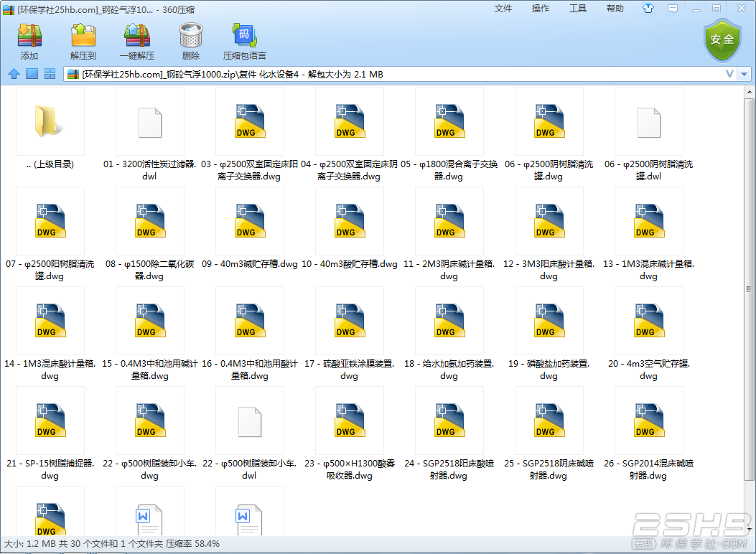756x554 pixels.
Task: Select 05 - φ1800混合离子交换器.dwg
Action: [x=449, y=134]
